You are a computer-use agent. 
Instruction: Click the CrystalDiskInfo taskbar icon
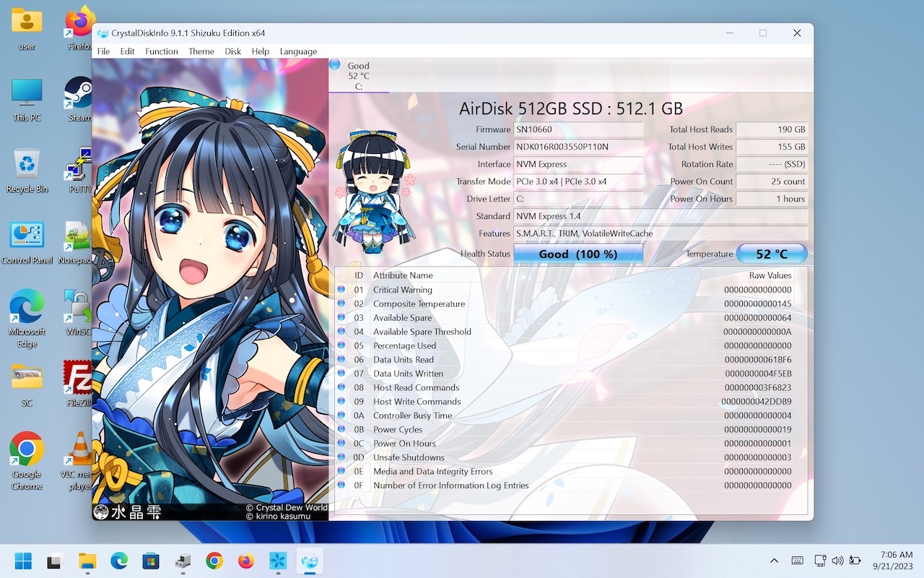(x=310, y=561)
